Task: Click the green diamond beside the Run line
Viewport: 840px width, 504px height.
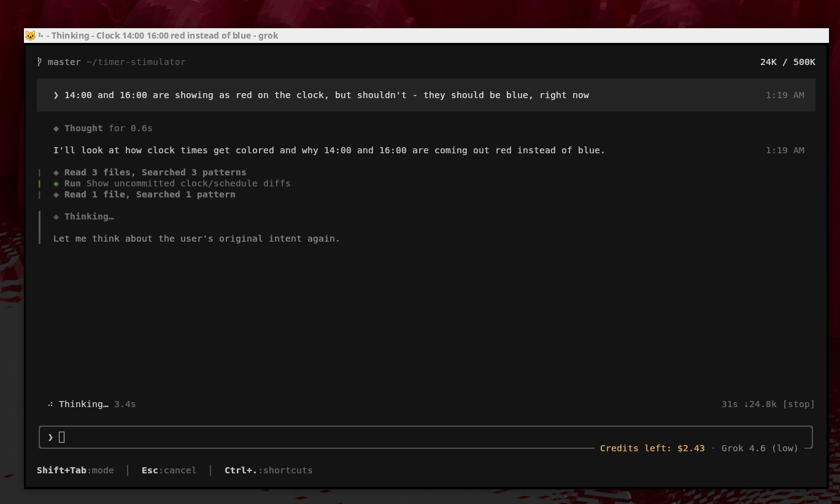Action: point(56,183)
